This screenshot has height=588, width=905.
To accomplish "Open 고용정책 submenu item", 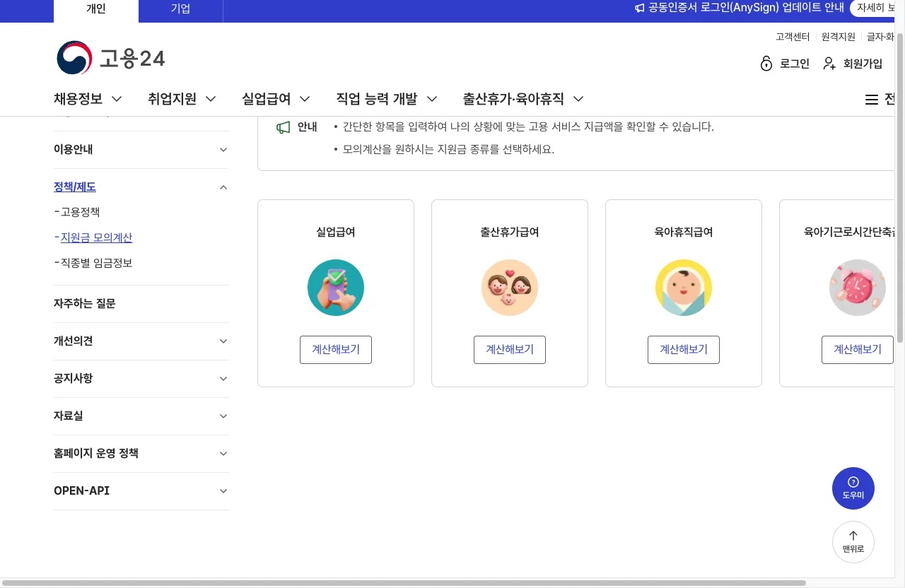I will [80, 212].
